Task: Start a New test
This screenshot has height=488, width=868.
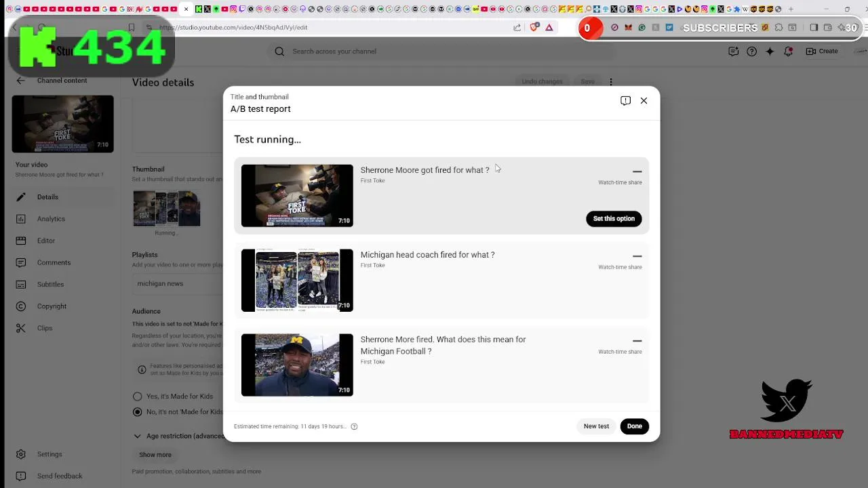Action: (x=596, y=426)
